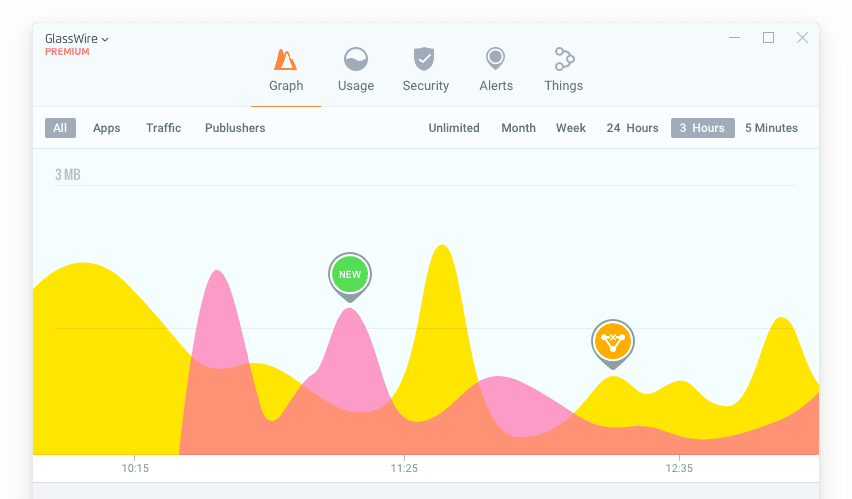
Task: Open the Things network icon
Action: 564,58
